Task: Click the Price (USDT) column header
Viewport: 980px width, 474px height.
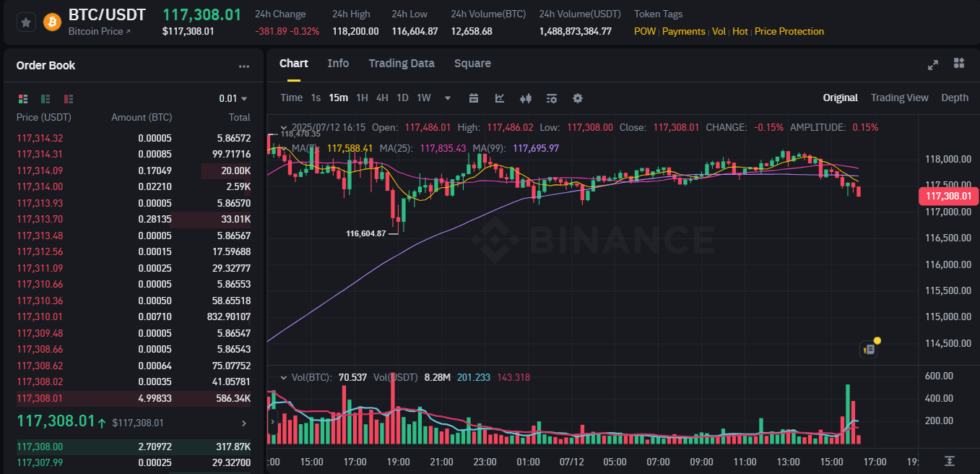Action: pyautogui.click(x=44, y=117)
